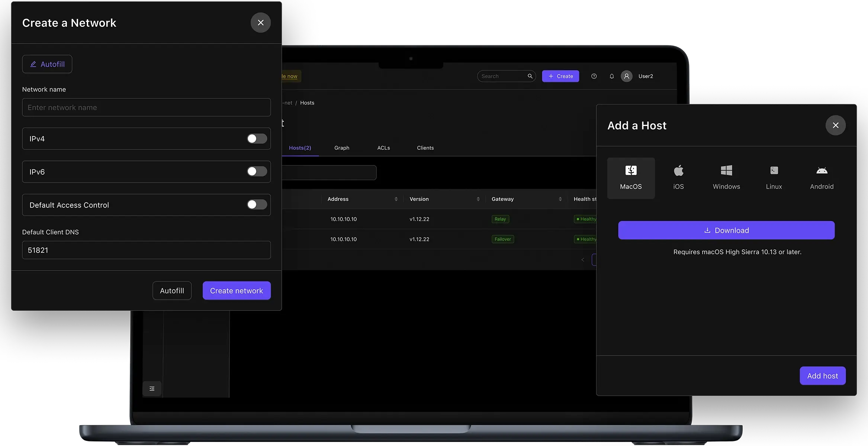Screen dimensions: 868x446
Task: Switch to the Graph tab
Action: pos(341,148)
